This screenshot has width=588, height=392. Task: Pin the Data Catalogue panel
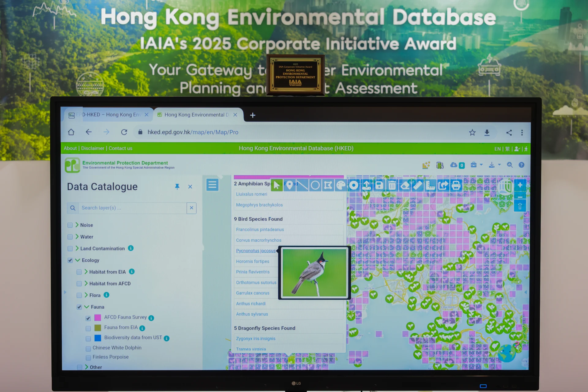coord(177,187)
